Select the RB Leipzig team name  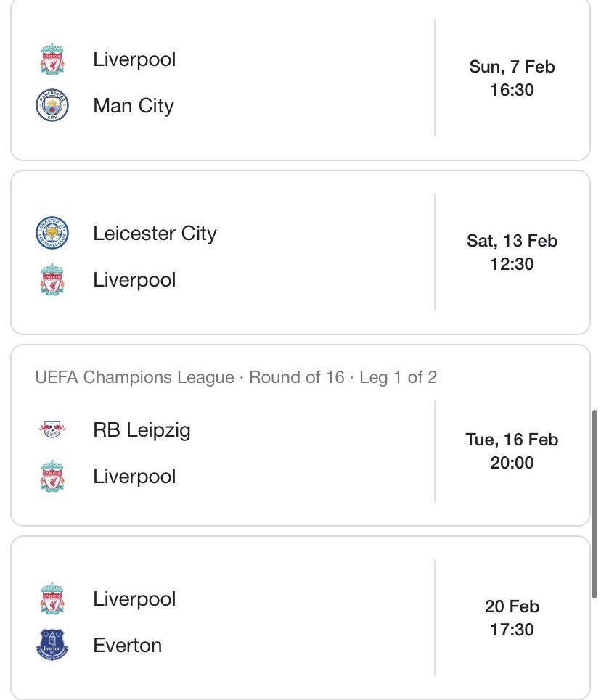tap(142, 430)
